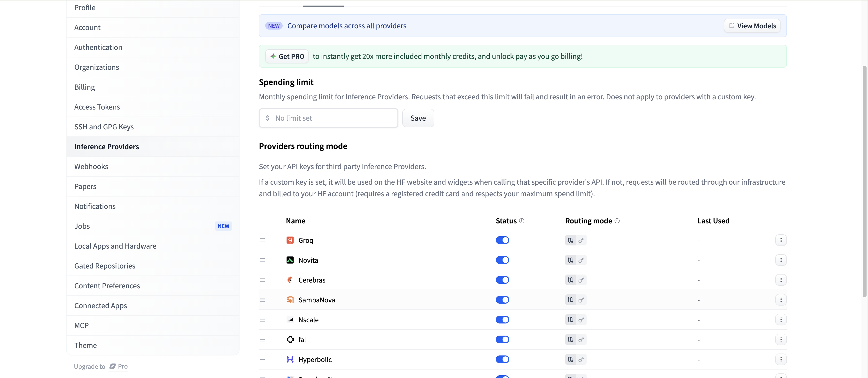Select the custom key routing icon for Groq
The width and height of the screenshot is (868, 378).
coord(581,240)
